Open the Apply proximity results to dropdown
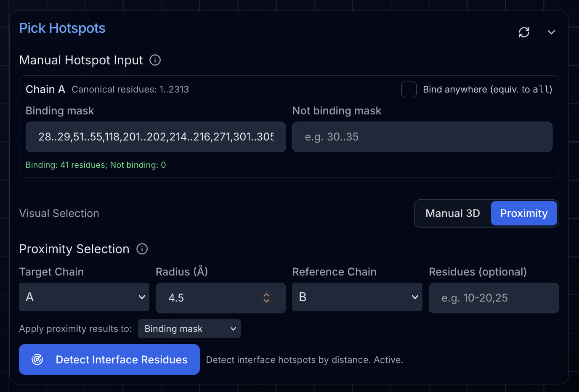 (x=189, y=328)
